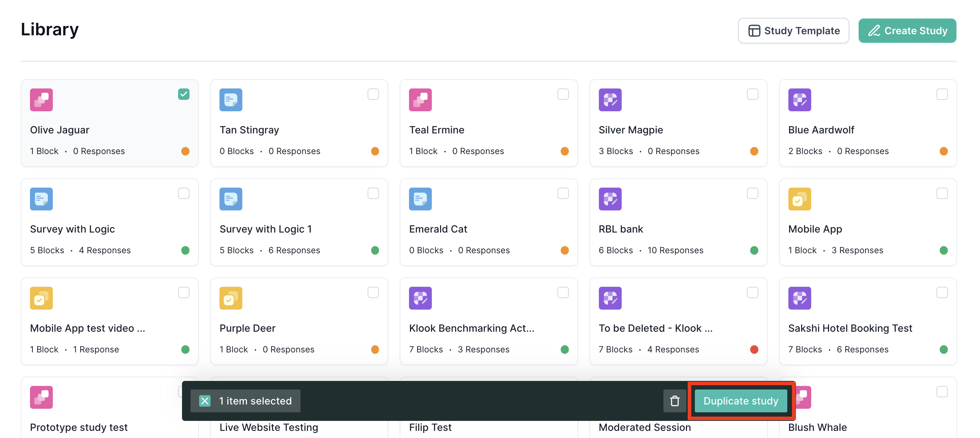Delete selected study via trash icon
980x438 pixels.
(x=675, y=401)
